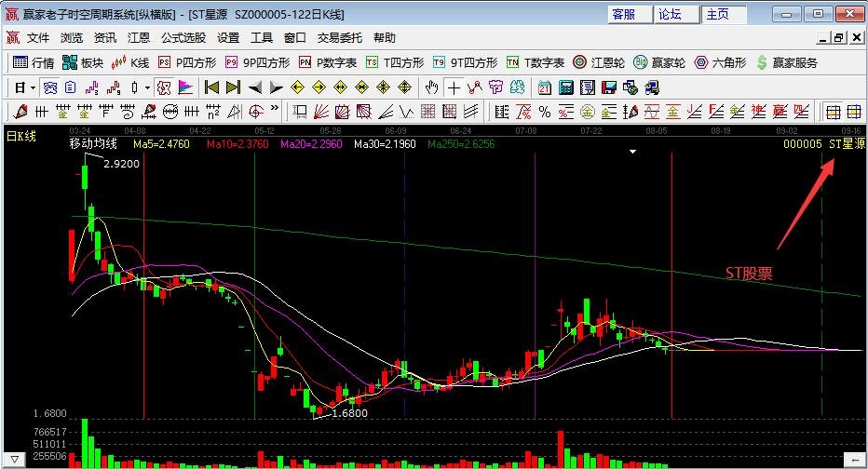Open the 江恩轮 Gann wheel

tap(599, 62)
